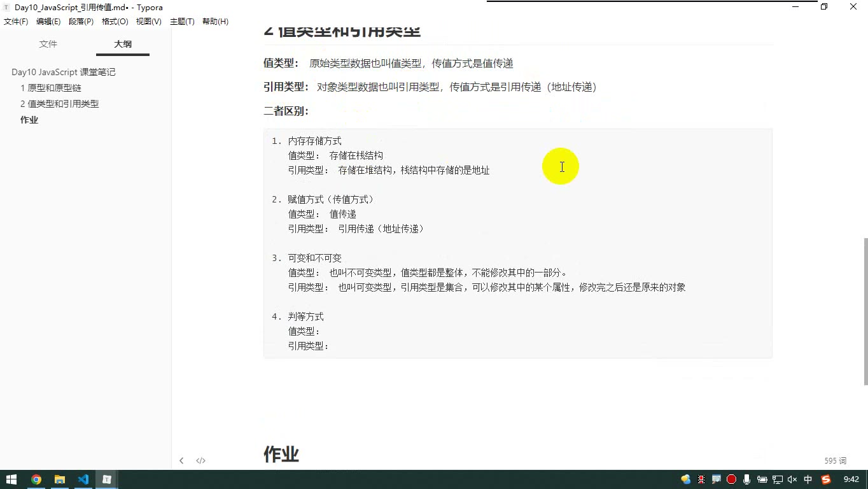
Task: Jump to outline heading Day10 JavaScript 课堂笔记
Action: point(64,72)
